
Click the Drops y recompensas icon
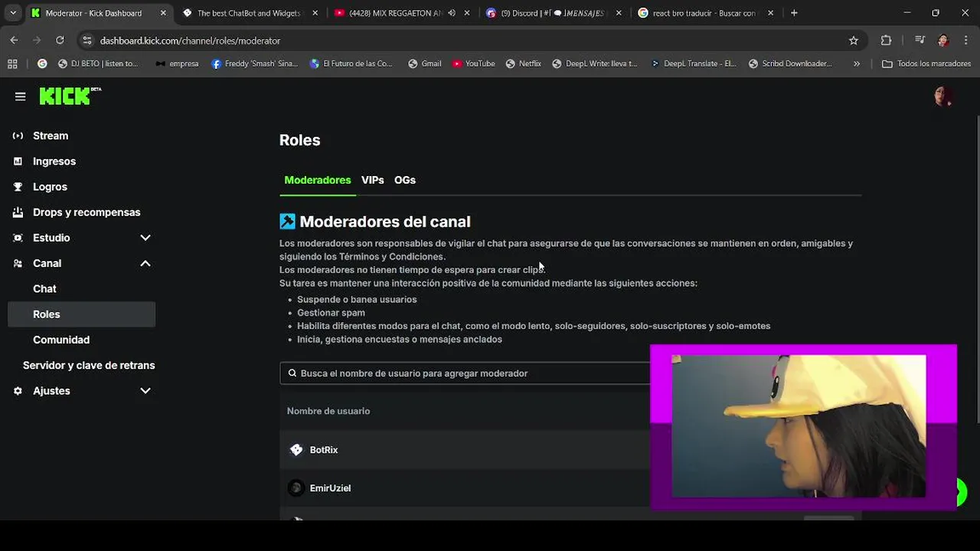(18, 212)
